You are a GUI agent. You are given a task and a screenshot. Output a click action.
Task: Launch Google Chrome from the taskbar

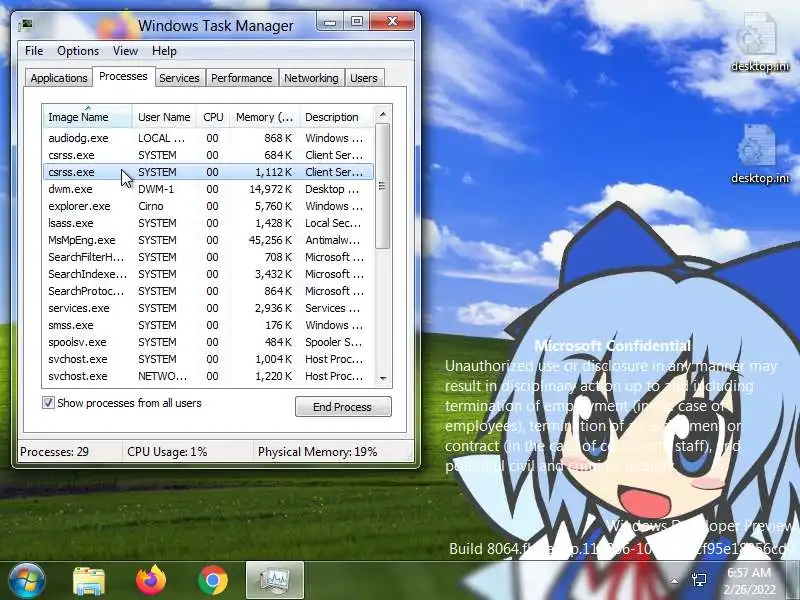coord(213,580)
